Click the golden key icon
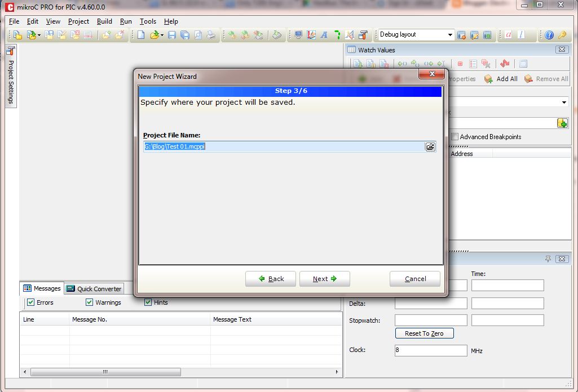 (x=562, y=35)
